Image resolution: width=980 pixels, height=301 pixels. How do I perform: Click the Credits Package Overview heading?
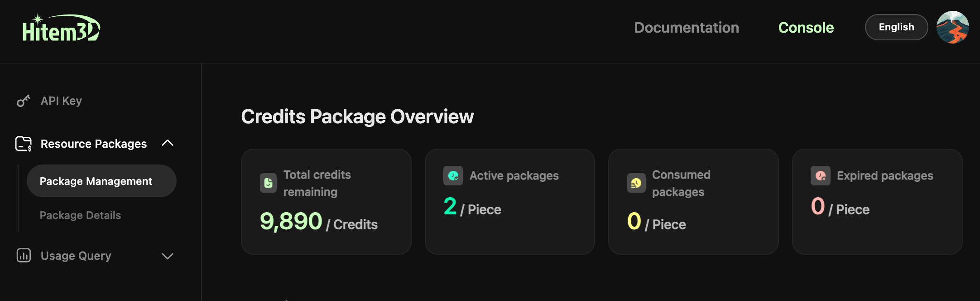[x=357, y=117]
